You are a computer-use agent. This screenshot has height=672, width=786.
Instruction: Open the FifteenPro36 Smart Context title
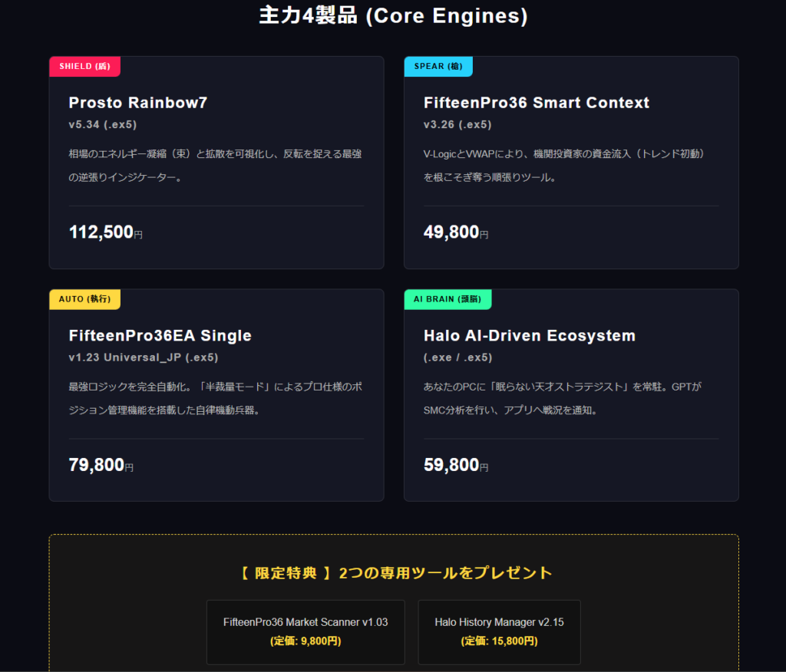point(536,103)
